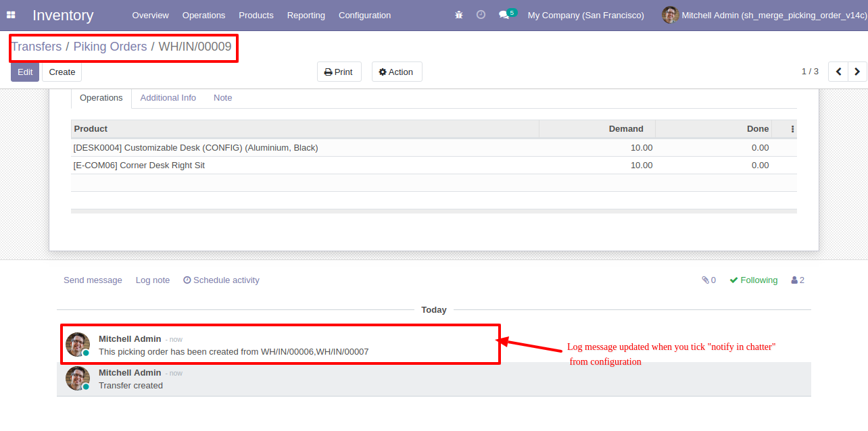The image size is (868, 431).
Task: Open the Configuration menu
Action: (x=364, y=15)
